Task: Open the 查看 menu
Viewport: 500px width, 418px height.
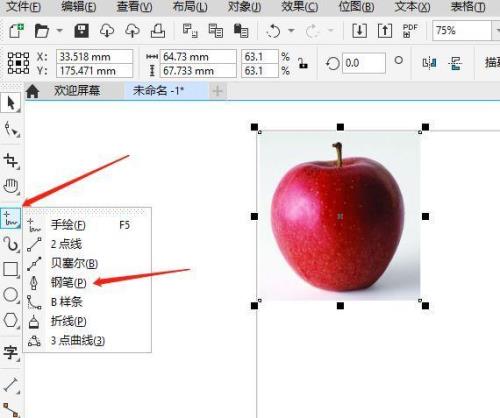Action: click(135, 7)
